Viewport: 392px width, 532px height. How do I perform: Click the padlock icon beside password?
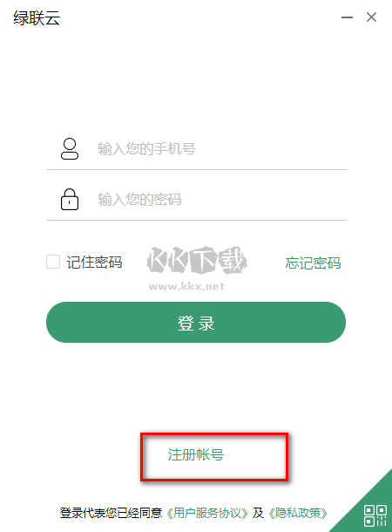pos(70,200)
